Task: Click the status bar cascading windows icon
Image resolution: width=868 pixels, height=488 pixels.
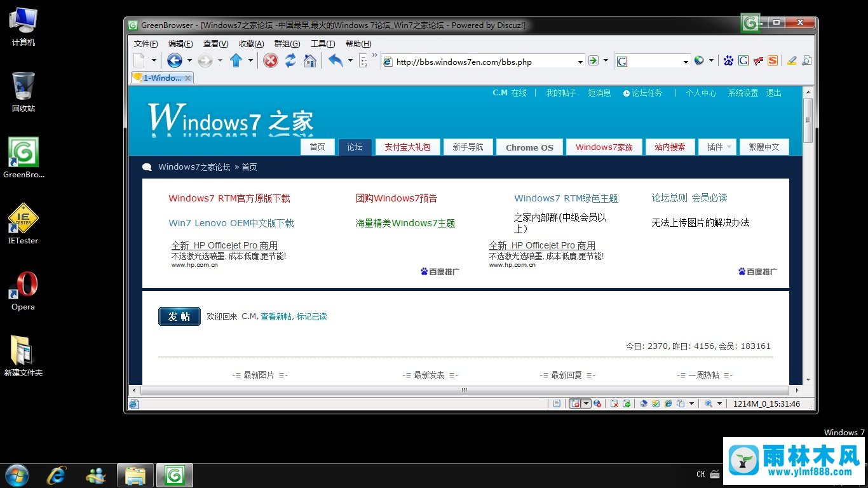Action: click(681, 403)
